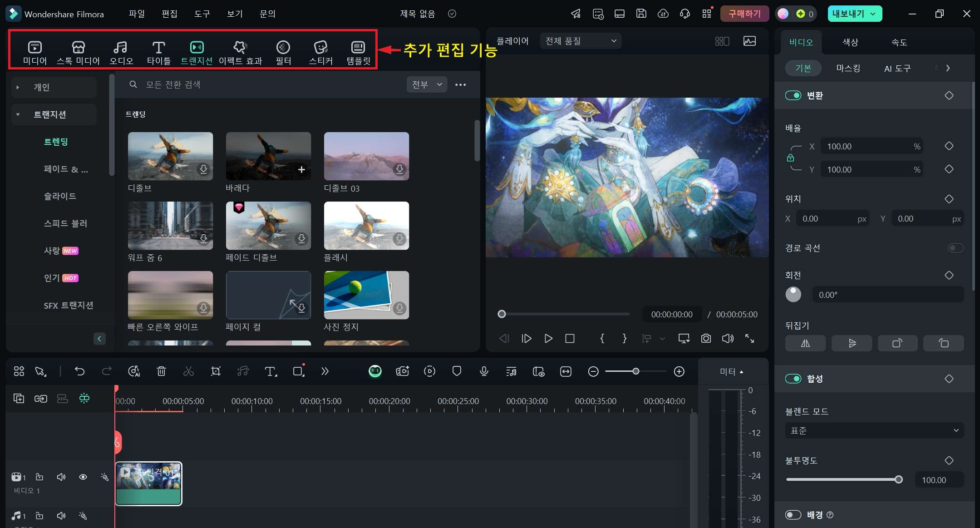Screen dimensions: 980x528
Task: Select the 마스킹 sub-tab
Action: [x=848, y=68]
